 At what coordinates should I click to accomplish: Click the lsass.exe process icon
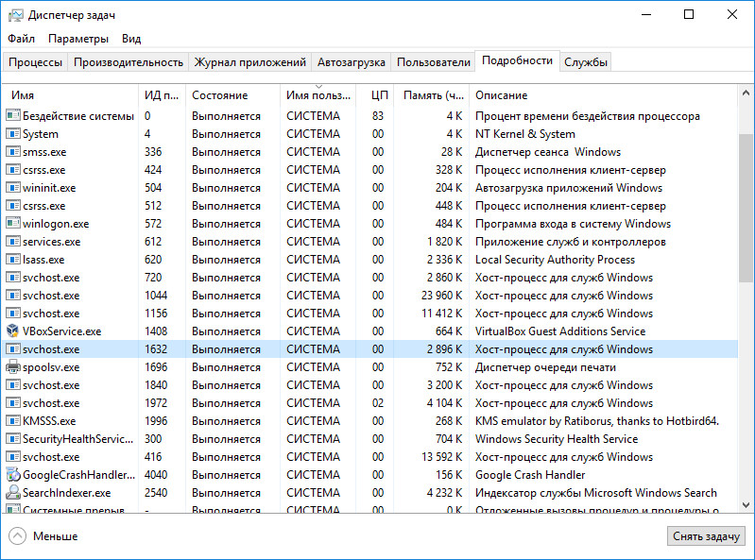[x=13, y=260]
